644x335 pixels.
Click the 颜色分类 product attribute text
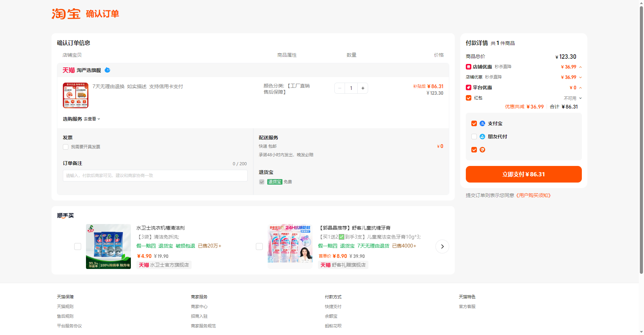point(287,89)
